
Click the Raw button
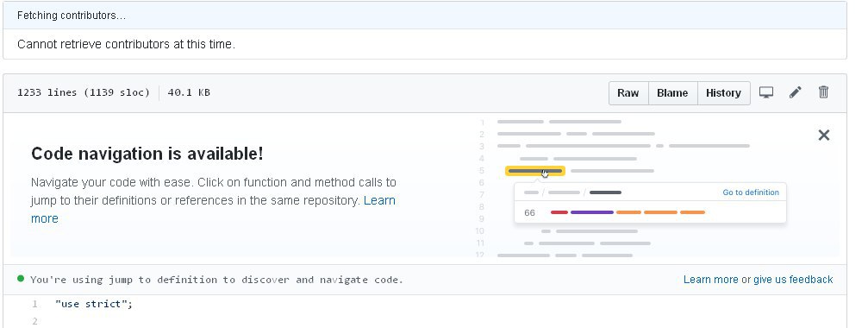point(628,93)
